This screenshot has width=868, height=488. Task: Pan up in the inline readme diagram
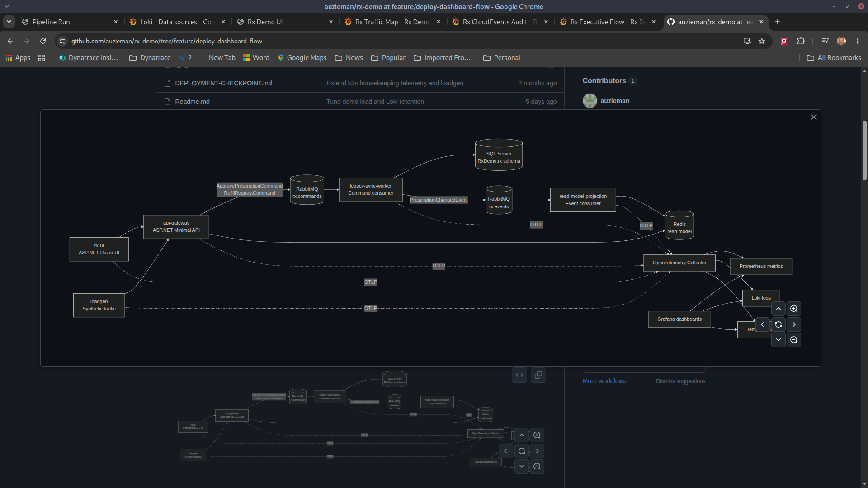click(522, 436)
